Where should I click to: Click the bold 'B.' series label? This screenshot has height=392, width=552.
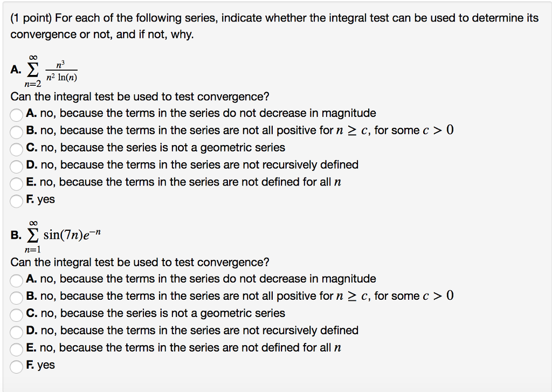point(14,235)
